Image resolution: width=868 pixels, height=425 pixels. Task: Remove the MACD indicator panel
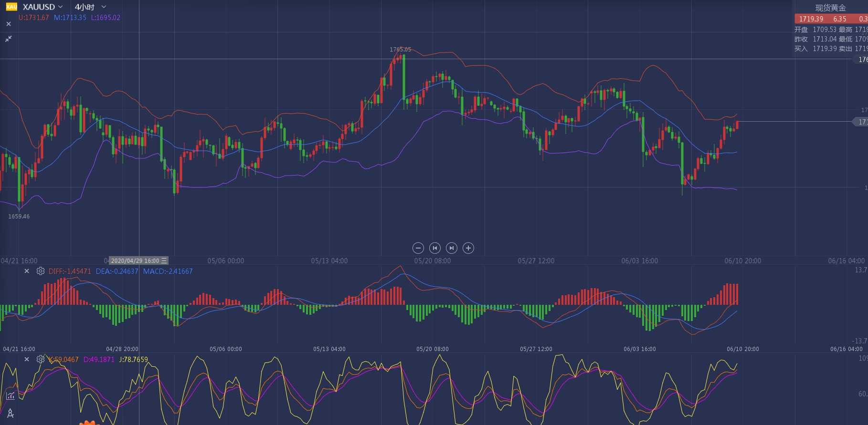27,271
